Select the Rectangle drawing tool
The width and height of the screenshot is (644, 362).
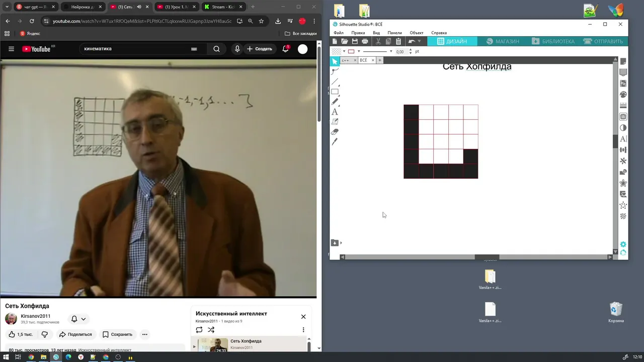tap(335, 92)
